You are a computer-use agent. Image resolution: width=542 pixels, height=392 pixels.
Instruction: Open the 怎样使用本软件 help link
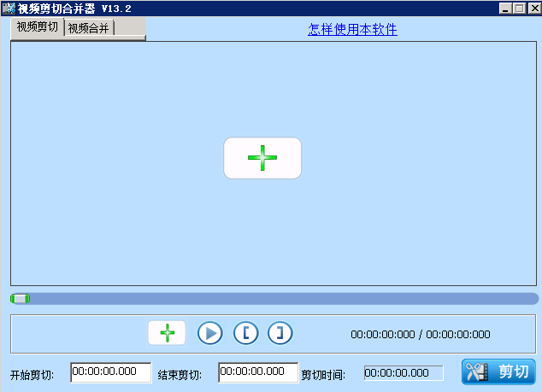click(352, 30)
